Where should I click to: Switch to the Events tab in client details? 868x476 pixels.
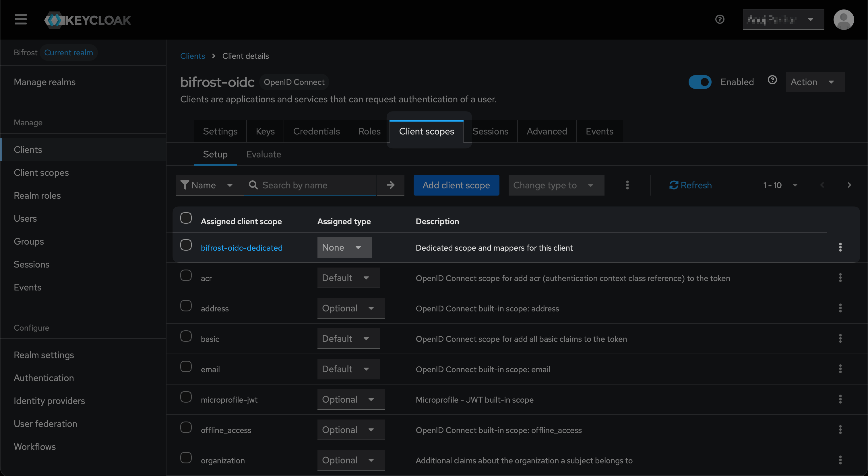(x=599, y=131)
